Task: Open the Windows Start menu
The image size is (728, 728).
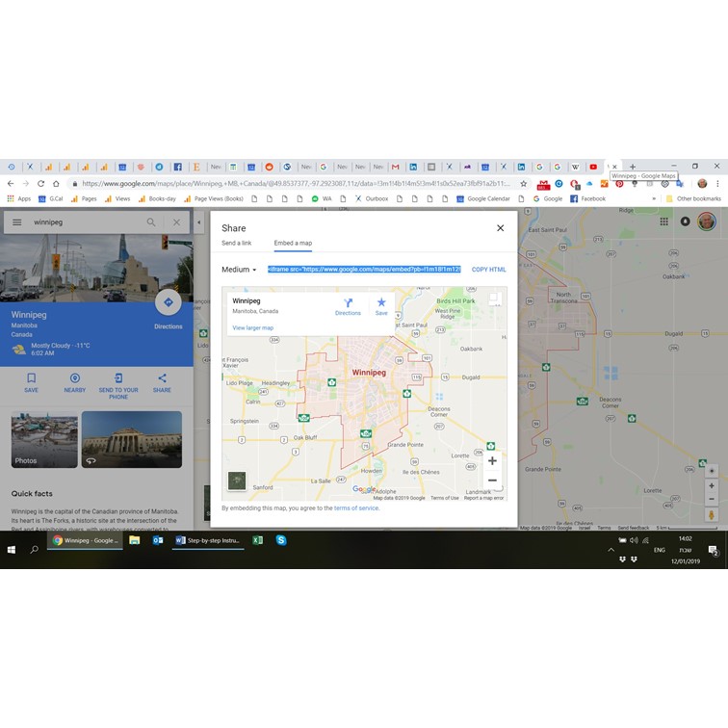Action: pyautogui.click(x=12, y=550)
